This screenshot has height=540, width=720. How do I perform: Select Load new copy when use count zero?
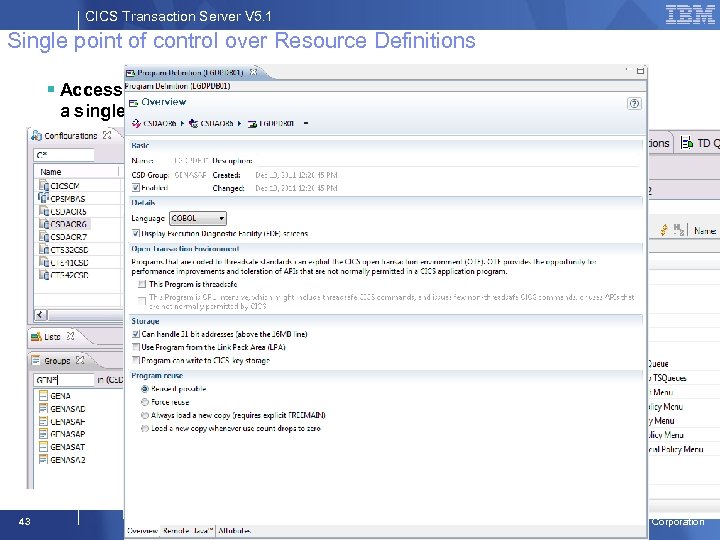point(145,428)
